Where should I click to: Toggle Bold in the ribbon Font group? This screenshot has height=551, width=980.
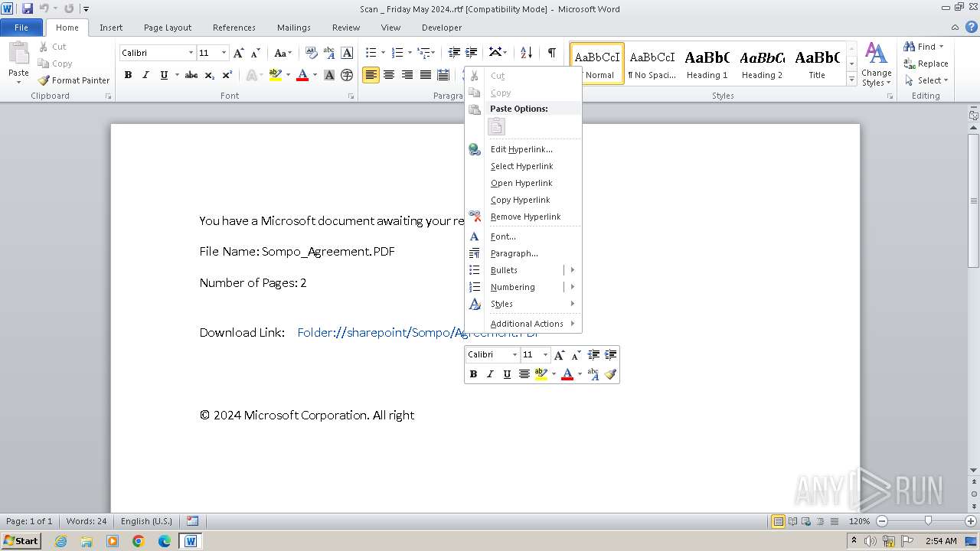click(128, 75)
